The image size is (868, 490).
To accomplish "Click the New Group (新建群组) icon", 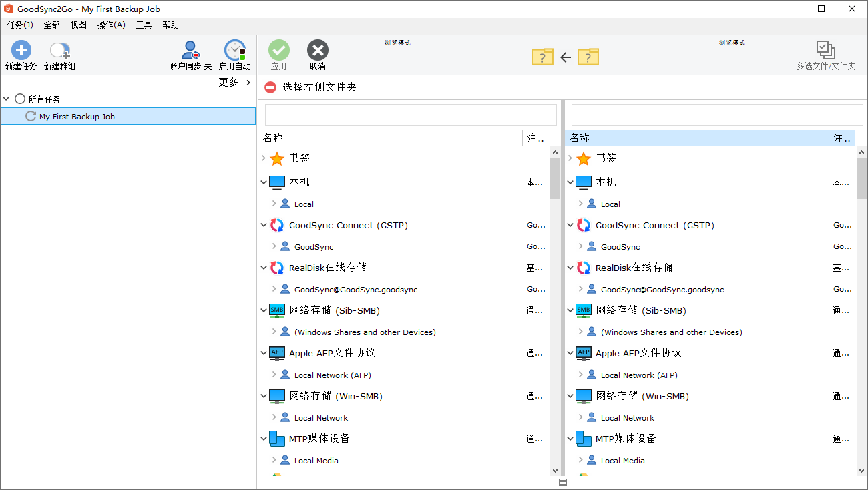I will tap(59, 51).
